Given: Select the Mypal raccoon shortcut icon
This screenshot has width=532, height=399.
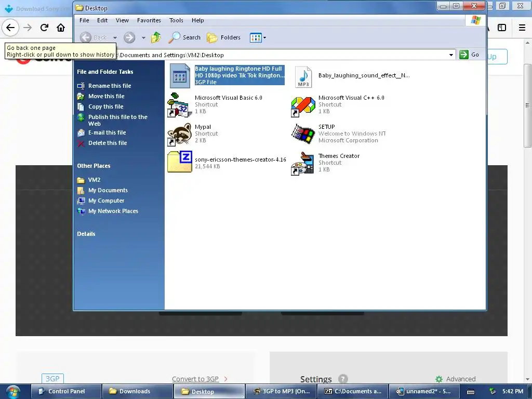Looking at the screenshot, I should tap(179, 135).
